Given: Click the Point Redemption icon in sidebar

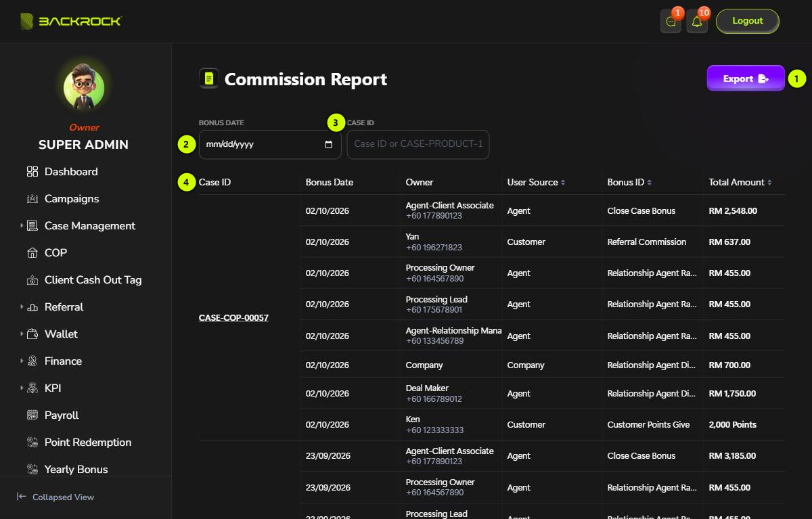Looking at the screenshot, I should pyautogui.click(x=32, y=443).
